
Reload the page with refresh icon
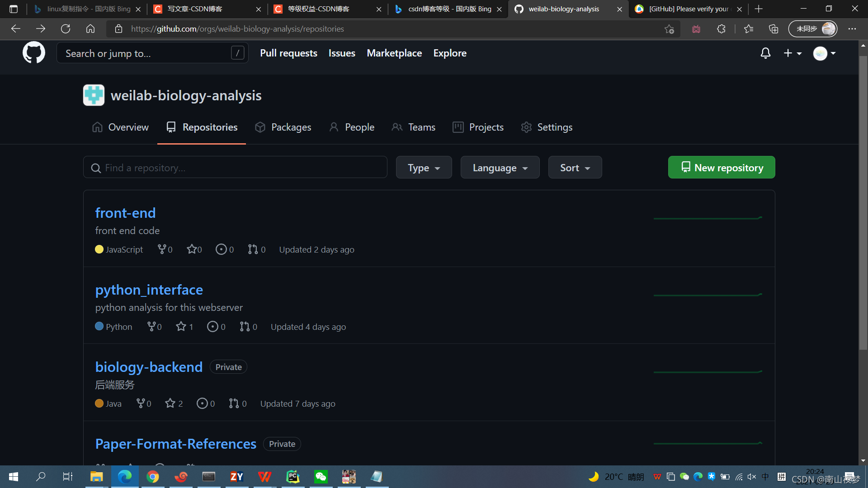click(66, 29)
